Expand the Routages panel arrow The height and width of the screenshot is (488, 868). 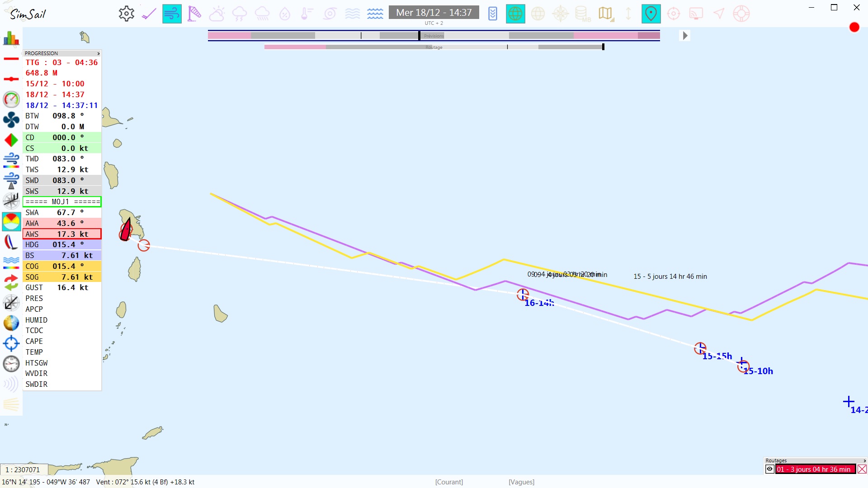865,460
